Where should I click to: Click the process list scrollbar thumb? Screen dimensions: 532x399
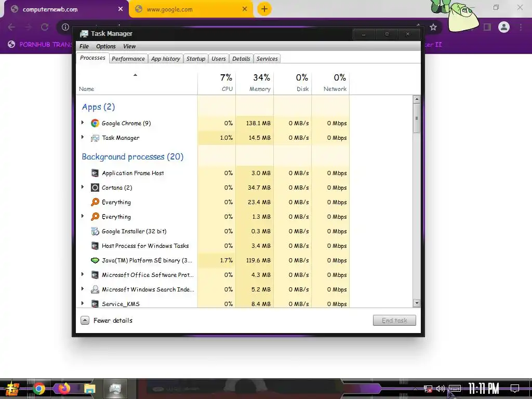(x=417, y=118)
